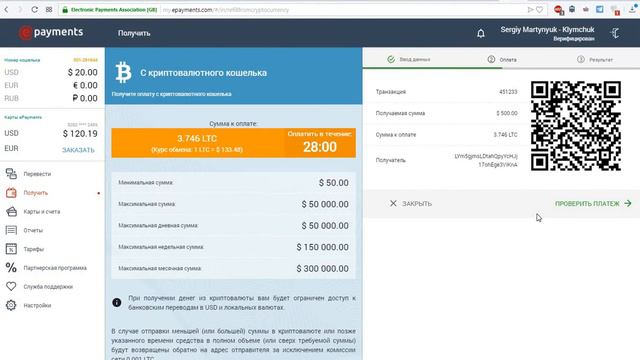Open Карты и счета section
The height and width of the screenshot is (360, 640).
click(x=42, y=211)
